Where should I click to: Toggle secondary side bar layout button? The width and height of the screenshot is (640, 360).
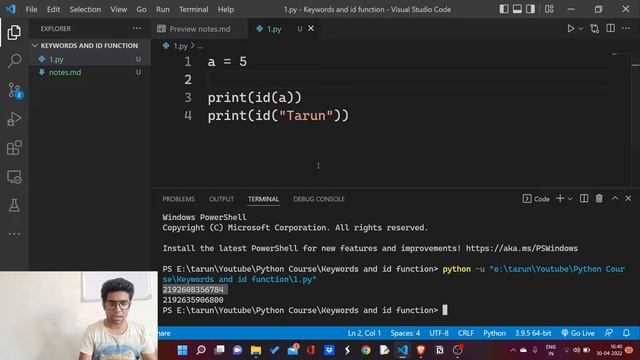point(530,9)
